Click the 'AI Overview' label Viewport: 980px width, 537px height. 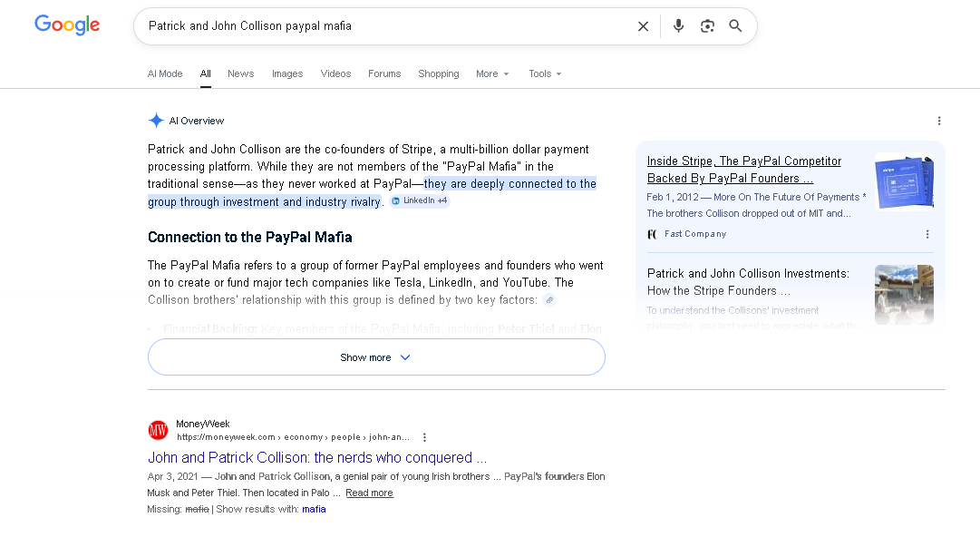click(196, 121)
